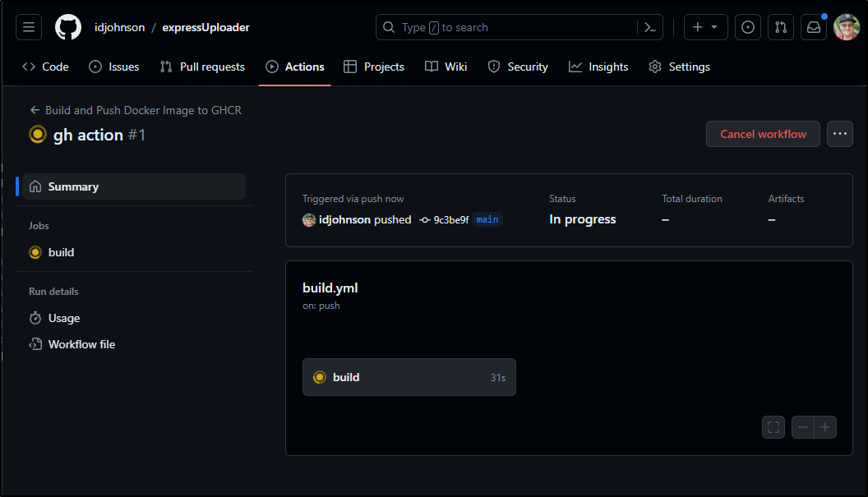Toggle fullscreen workflow graph view
The width and height of the screenshot is (868, 497).
coord(773,427)
